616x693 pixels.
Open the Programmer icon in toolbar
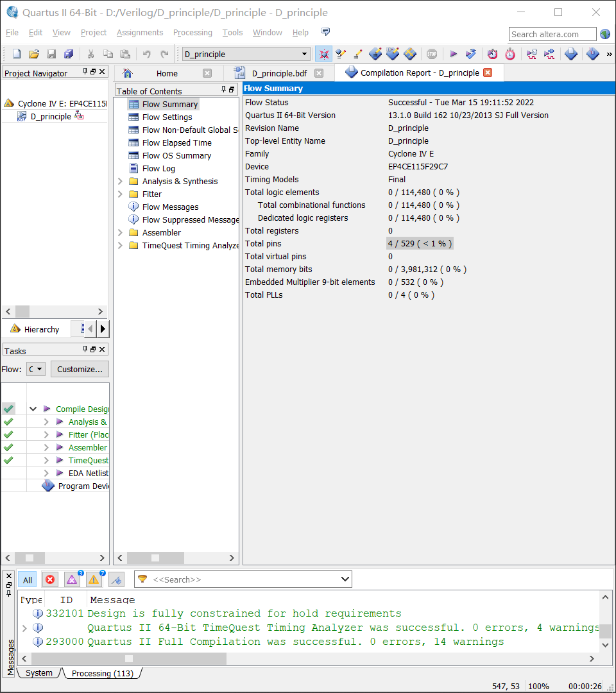click(593, 54)
